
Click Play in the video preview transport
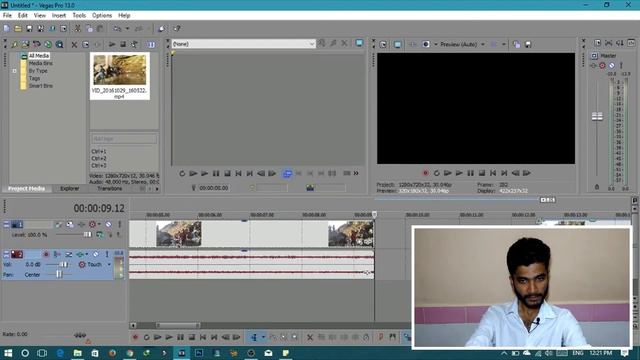tap(459, 173)
